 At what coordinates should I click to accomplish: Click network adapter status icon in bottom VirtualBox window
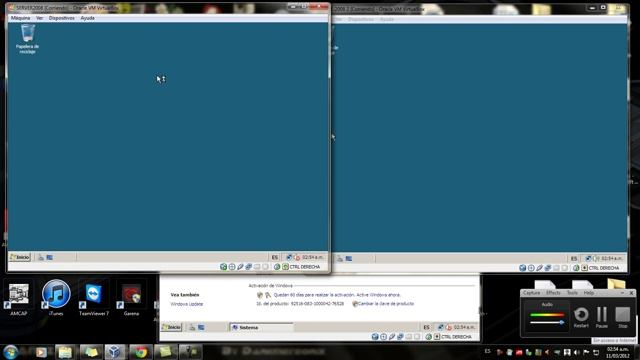tap(400, 337)
